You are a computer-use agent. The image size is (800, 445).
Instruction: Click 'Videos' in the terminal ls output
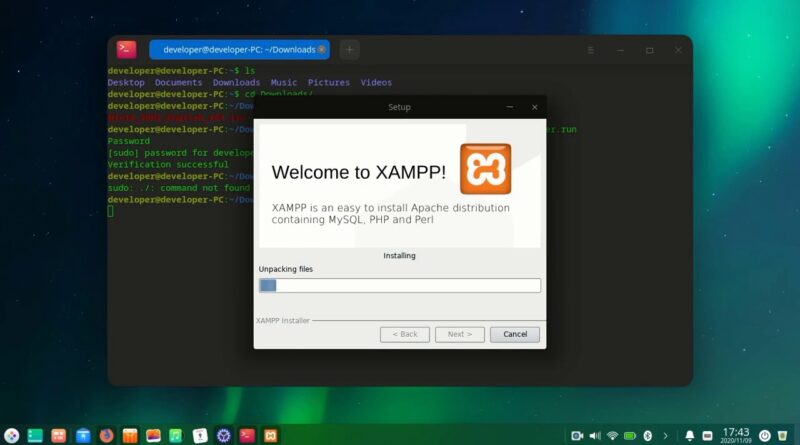point(376,83)
